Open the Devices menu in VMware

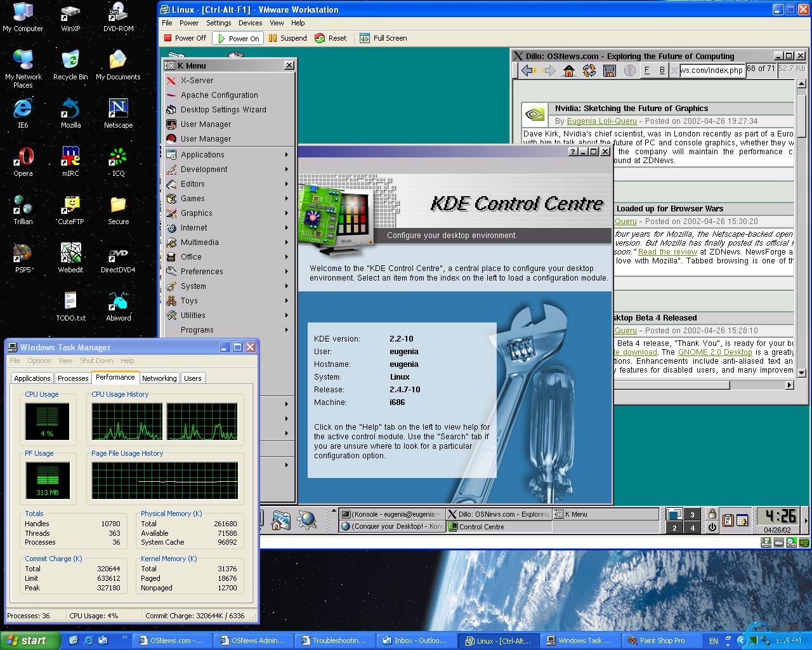coord(250,23)
